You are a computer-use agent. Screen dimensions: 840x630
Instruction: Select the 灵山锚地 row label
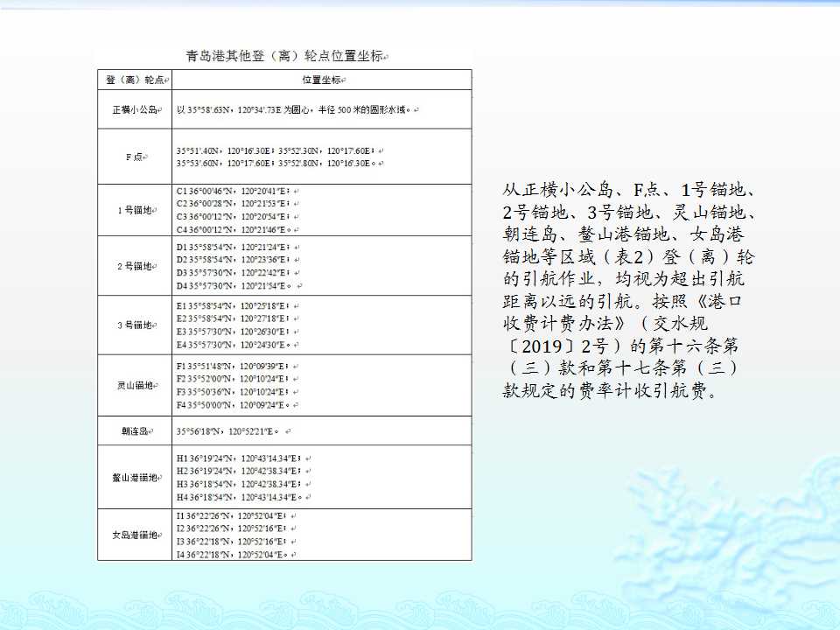(133, 385)
